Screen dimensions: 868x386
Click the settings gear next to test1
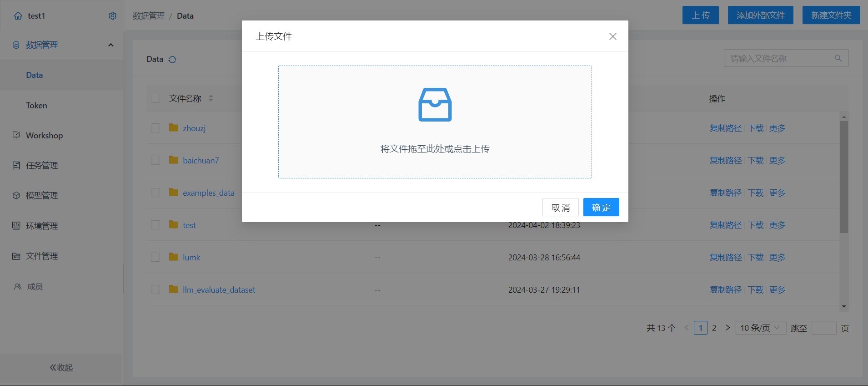113,16
